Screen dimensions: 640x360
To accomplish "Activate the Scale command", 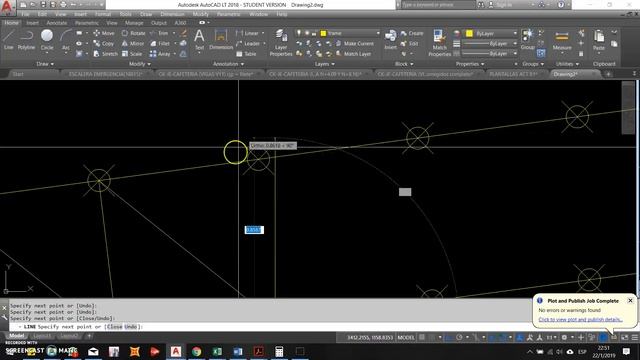I will pyautogui.click(x=132, y=54).
